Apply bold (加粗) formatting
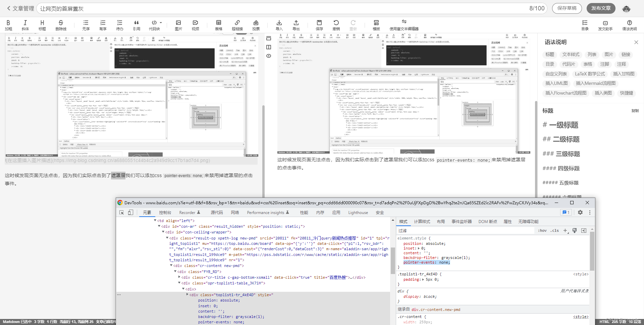Screen dimensions: 644x325 pos(8,25)
